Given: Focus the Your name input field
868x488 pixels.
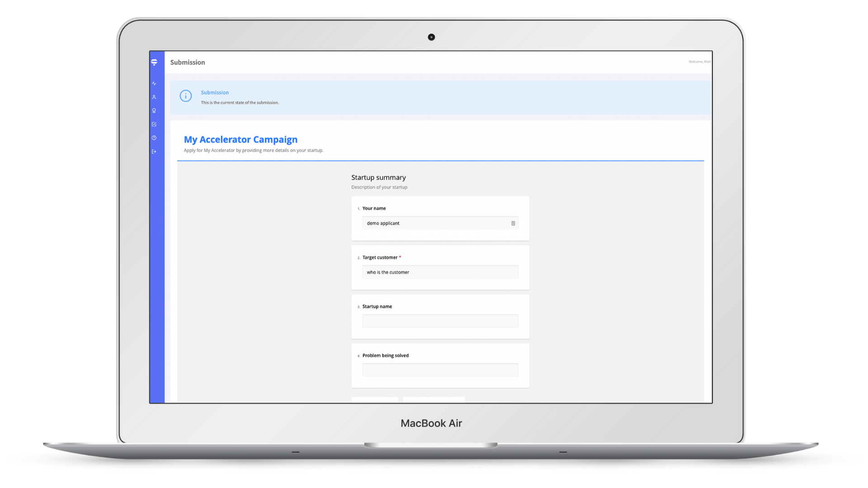Looking at the screenshot, I should [434, 223].
